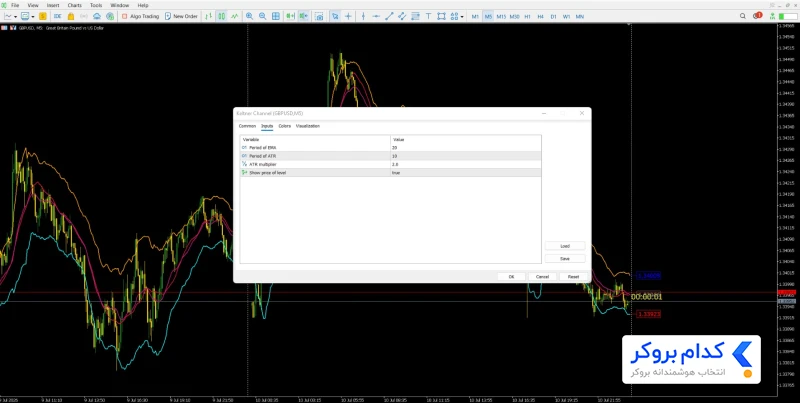Select the trendline drawing tool
Image resolution: width=800 pixels, height=403 pixels.
coord(389,16)
